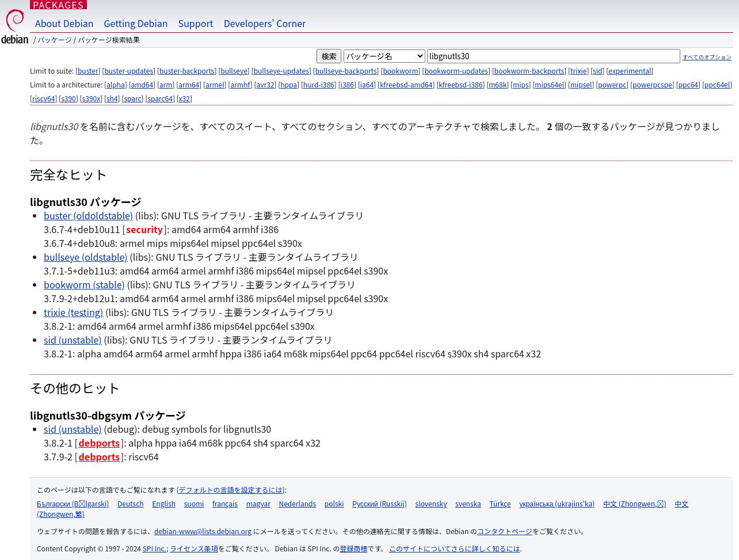739x560 pixels.
Task: Open the About Debian menu
Action: (x=64, y=24)
